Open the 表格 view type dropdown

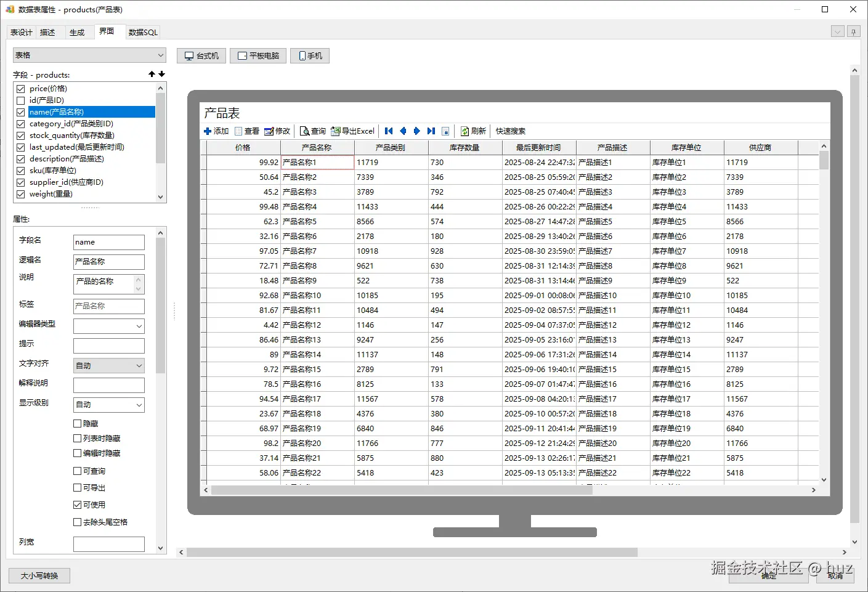(x=89, y=55)
